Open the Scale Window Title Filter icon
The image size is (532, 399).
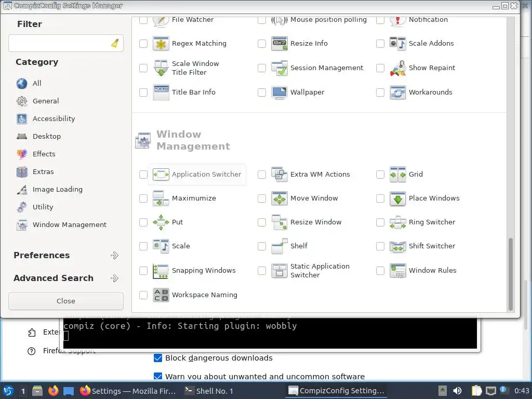161,68
